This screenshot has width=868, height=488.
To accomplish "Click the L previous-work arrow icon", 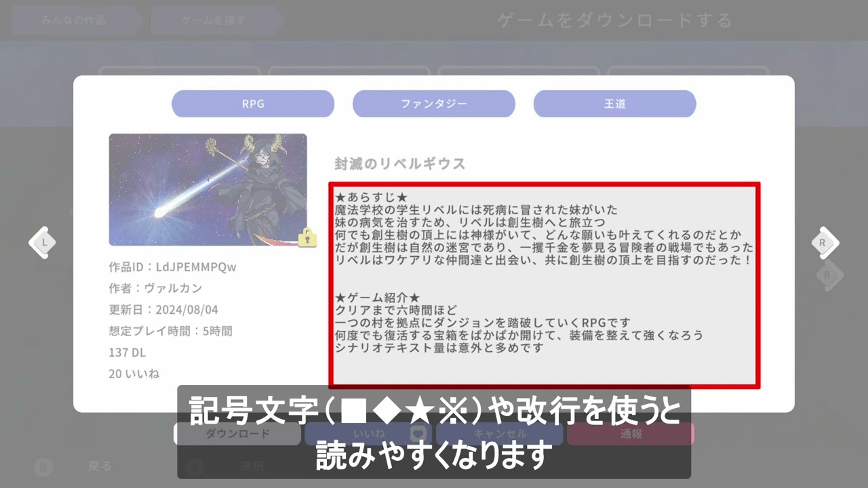I will click(x=44, y=242).
